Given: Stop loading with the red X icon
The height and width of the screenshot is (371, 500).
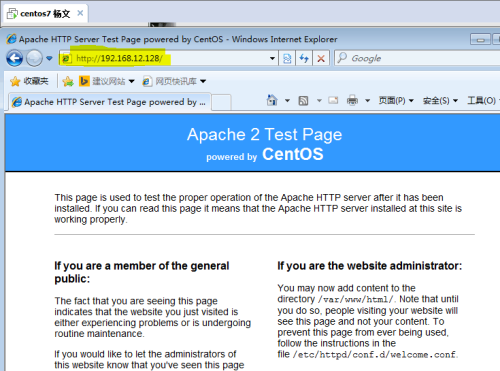Looking at the screenshot, I should 321,59.
